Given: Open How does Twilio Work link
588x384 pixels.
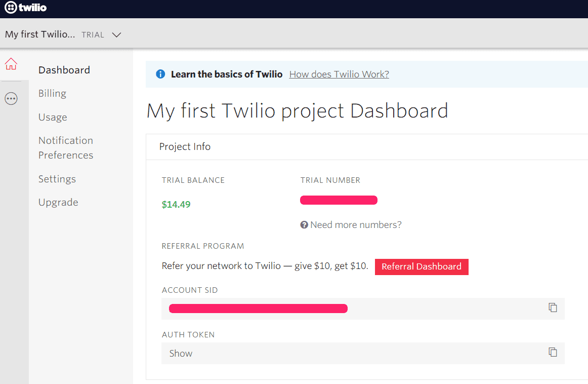Looking at the screenshot, I should (339, 74).
